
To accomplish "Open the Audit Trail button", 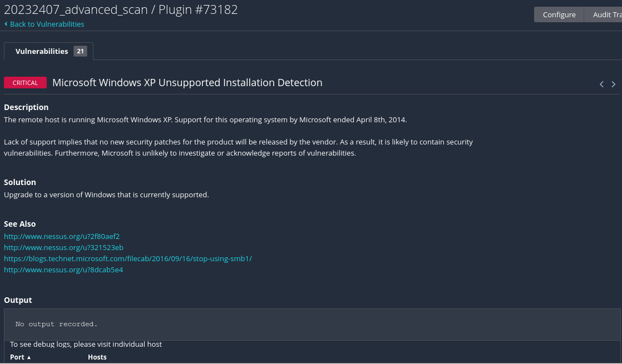I will pyautogui.click(x=605, y=14).
